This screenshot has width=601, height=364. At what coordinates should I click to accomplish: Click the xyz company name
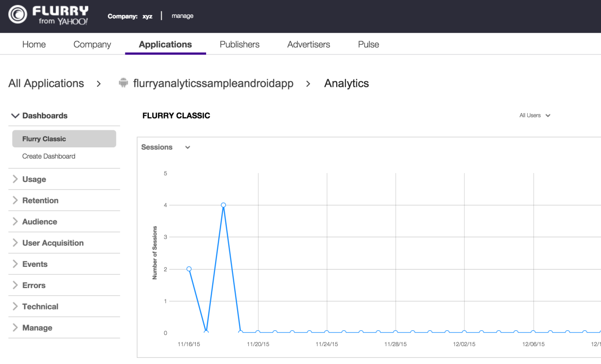[x=147, y=16]
